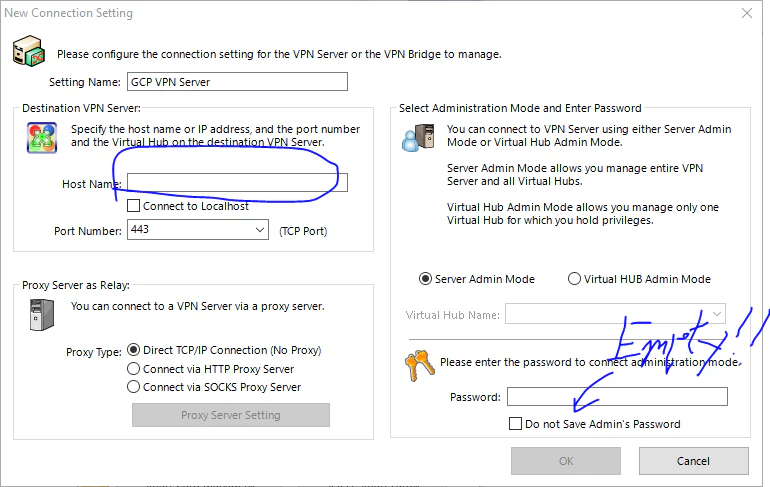Viewport: 770px width, 487px height.
Task: Click the Proxy Server Setting button
Action: [231, 415]
